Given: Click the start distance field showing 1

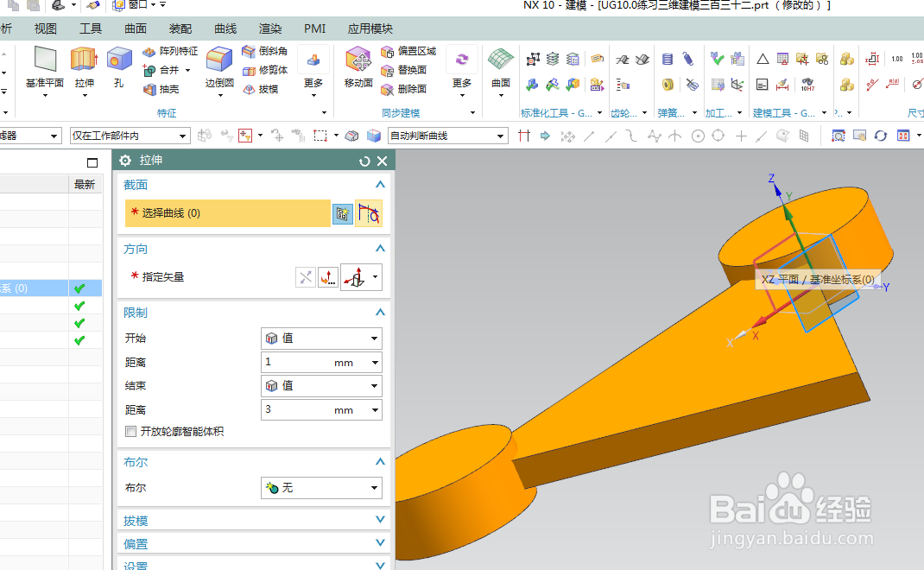Looking at the screenshot, I should pyautogui.click(x=294, y=362).
